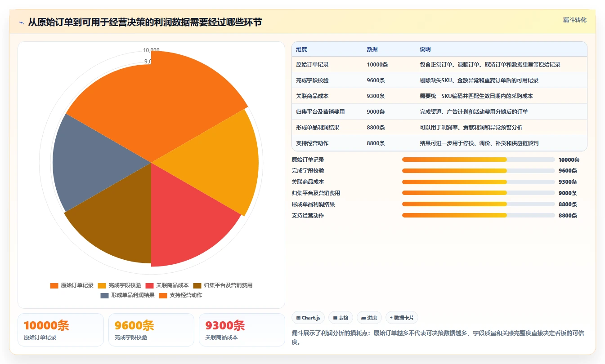Click the 表格 tag
This screenshot has width=605, height=364.
341,318
